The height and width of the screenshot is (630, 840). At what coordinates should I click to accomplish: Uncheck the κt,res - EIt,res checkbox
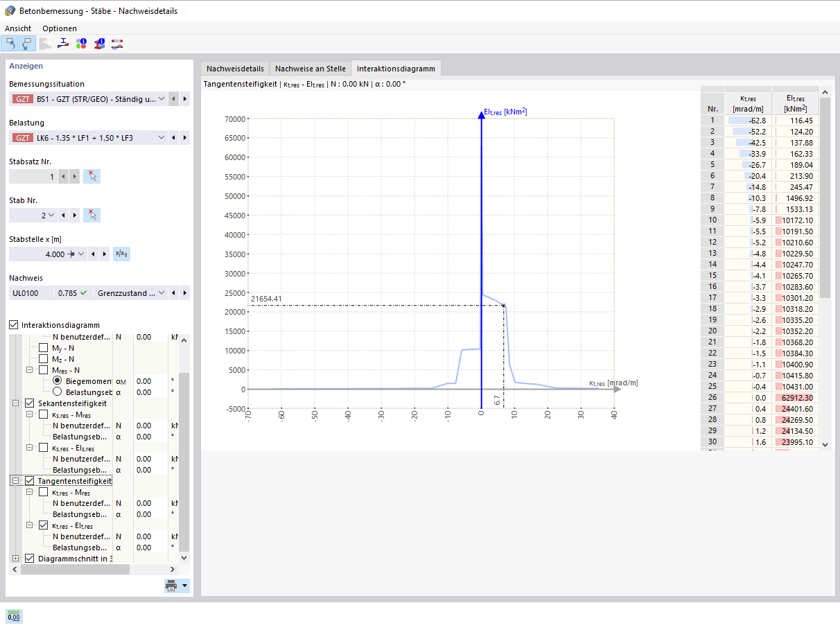tap(44, 525)
